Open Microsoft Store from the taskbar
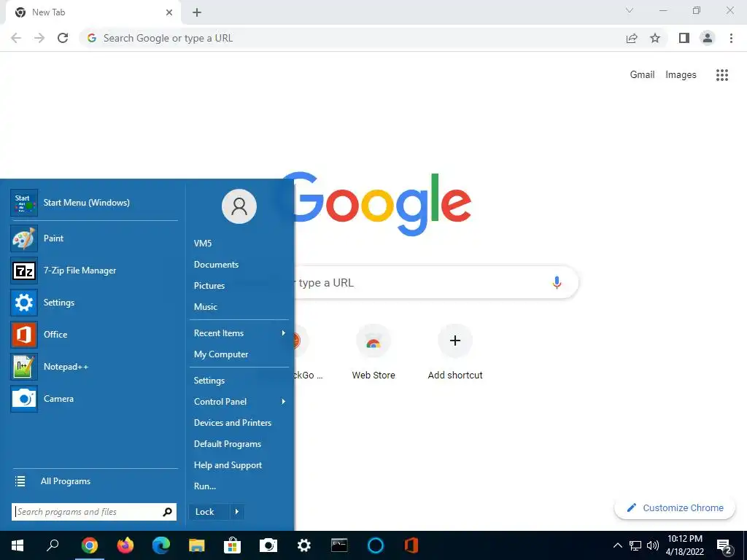Screen dimensions: 747x560 point(233,545)
